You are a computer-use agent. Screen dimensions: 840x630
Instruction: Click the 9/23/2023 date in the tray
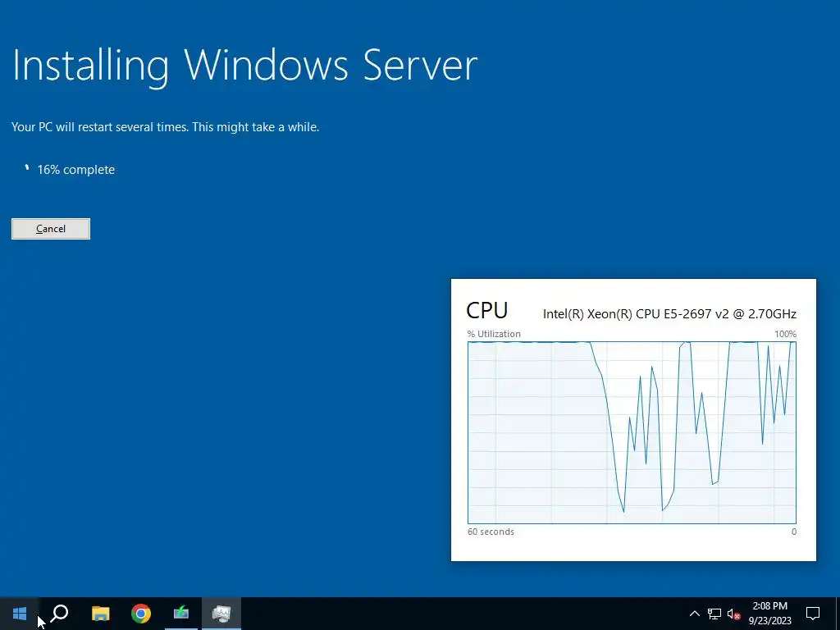769,622
